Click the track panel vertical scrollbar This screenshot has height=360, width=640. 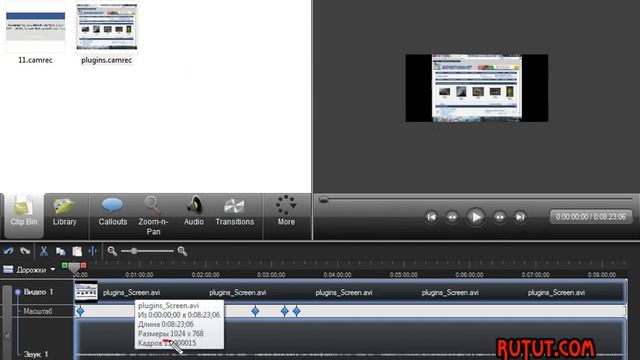coord(7,322)
